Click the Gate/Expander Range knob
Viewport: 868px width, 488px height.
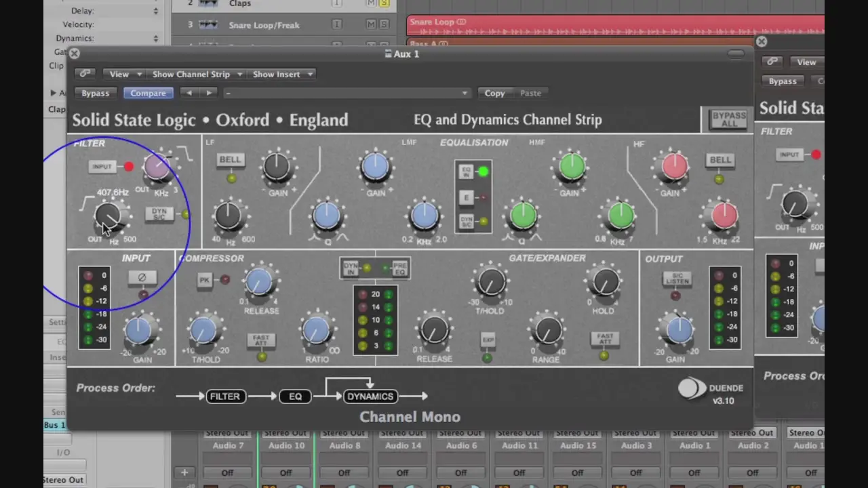pyautogui.click(x=547, y=331)
